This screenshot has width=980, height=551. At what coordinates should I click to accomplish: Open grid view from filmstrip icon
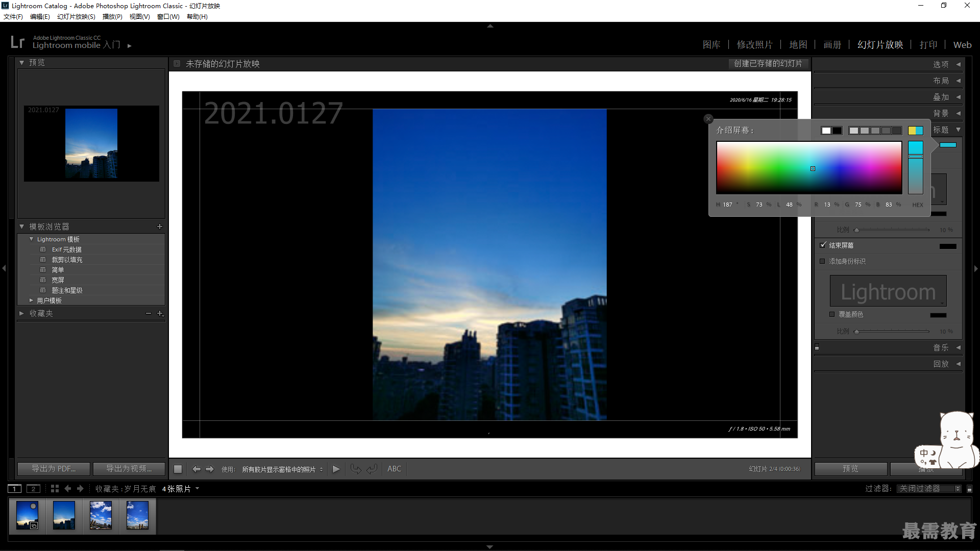tap(55, 489)
